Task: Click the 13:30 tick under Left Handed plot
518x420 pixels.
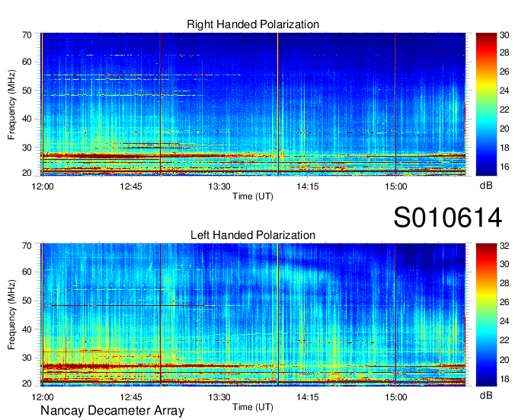Action: pos(219,397)
